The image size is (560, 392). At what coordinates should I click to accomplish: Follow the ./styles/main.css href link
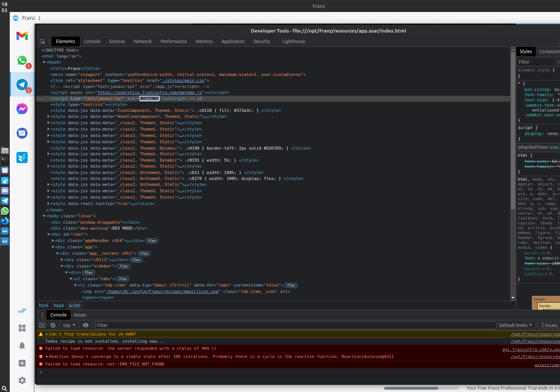(183, 81)
